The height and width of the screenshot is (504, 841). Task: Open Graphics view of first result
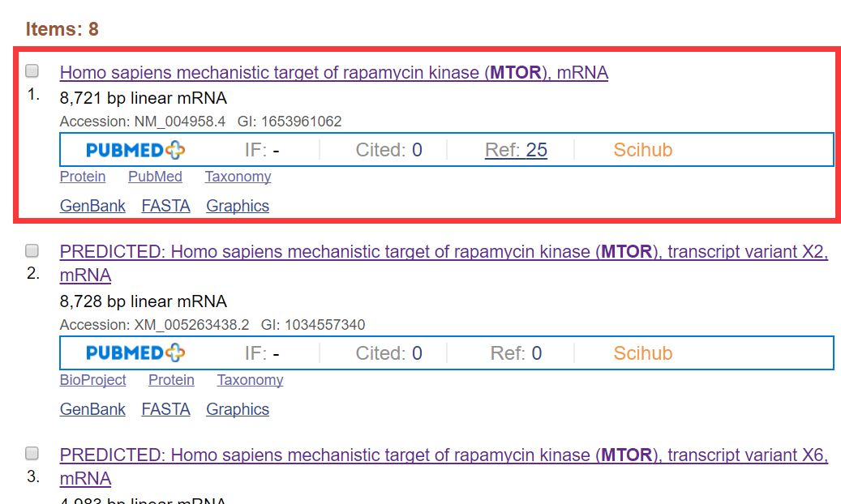click(x=237, y=206)
